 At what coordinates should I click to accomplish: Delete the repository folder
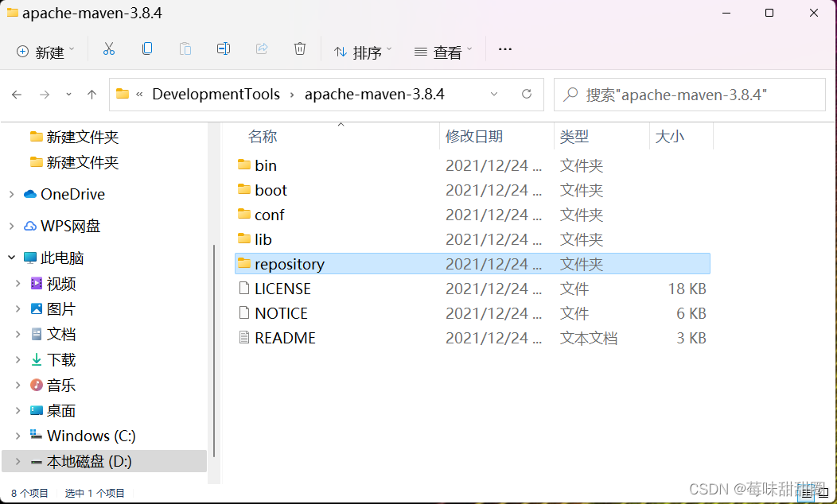[x=300, y=48]
